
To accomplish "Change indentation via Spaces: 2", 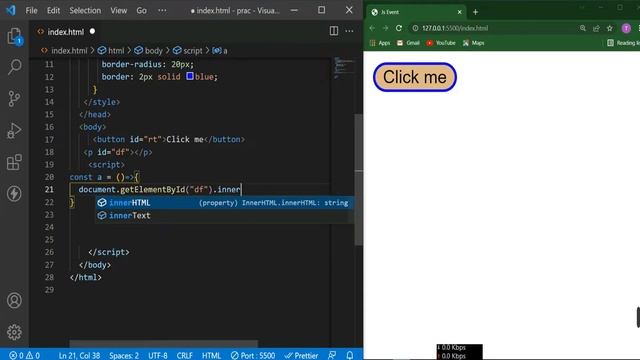I will click(124, 355).
